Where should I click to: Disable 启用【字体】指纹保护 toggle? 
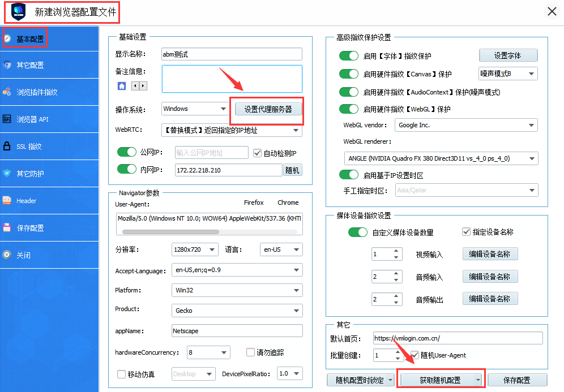(349, 55)
